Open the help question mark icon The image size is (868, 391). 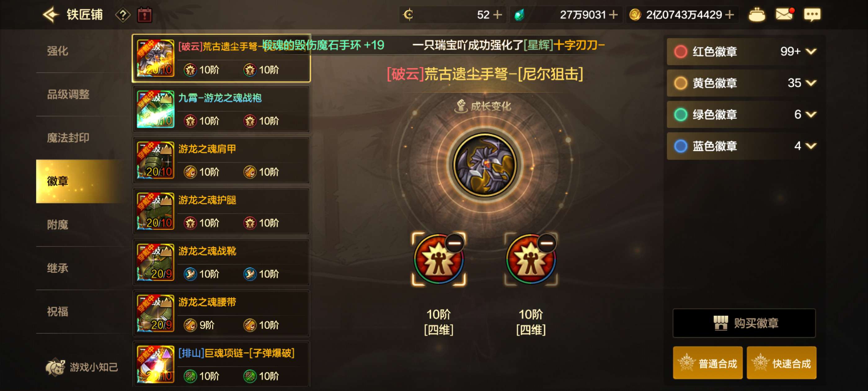123,15
